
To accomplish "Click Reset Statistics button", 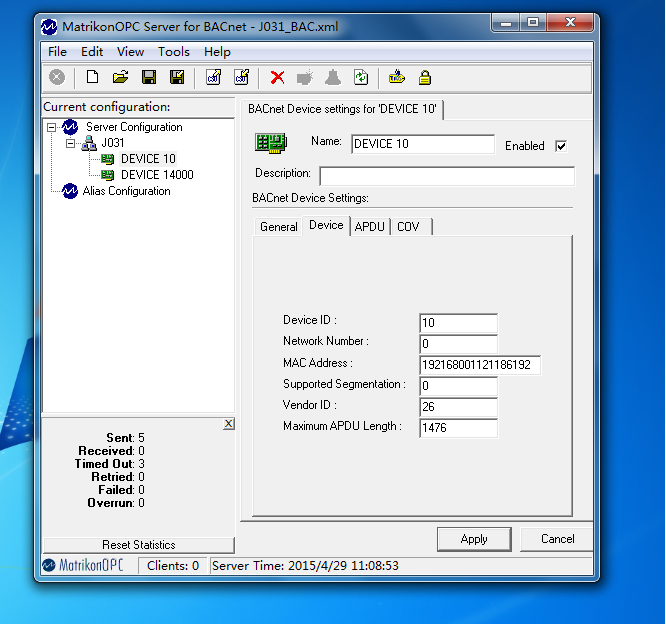I will click(x=139, y=545).
